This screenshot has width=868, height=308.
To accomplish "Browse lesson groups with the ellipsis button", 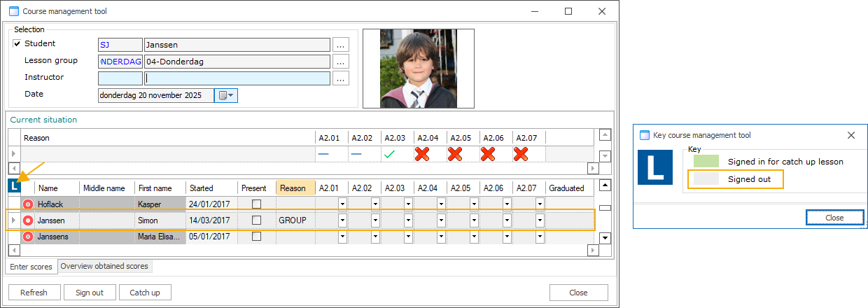I will [340, 62].
